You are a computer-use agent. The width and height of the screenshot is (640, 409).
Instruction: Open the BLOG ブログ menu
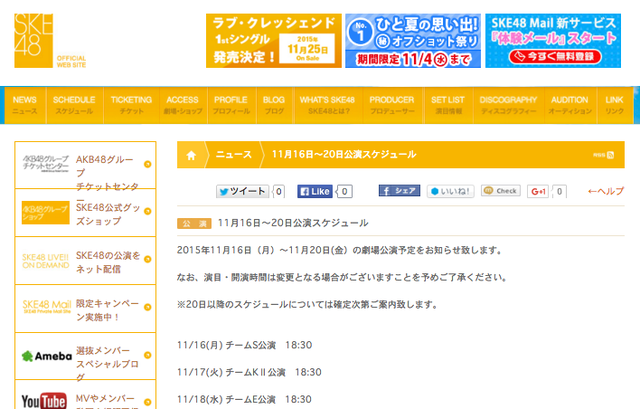(x=274, y=105)
